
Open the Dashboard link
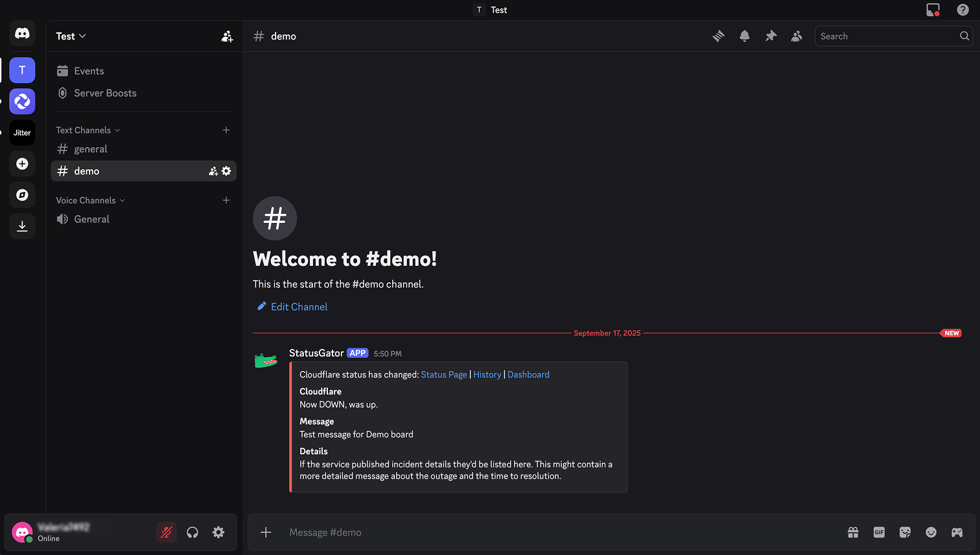pyautogui.click(x=528, y=375)
